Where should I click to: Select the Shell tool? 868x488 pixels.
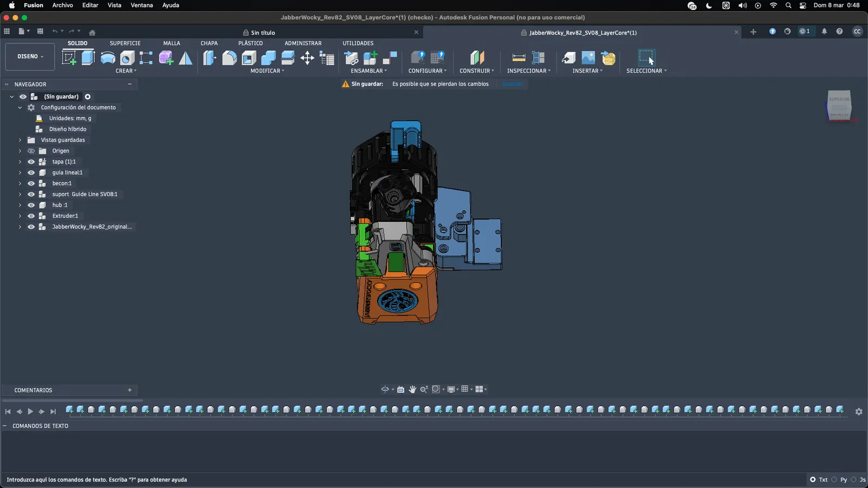249,57
